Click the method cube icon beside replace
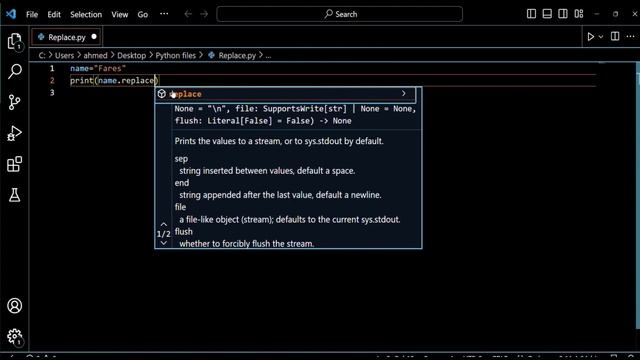The width and height of the screenshot is (640, 360). pos(162,94)
